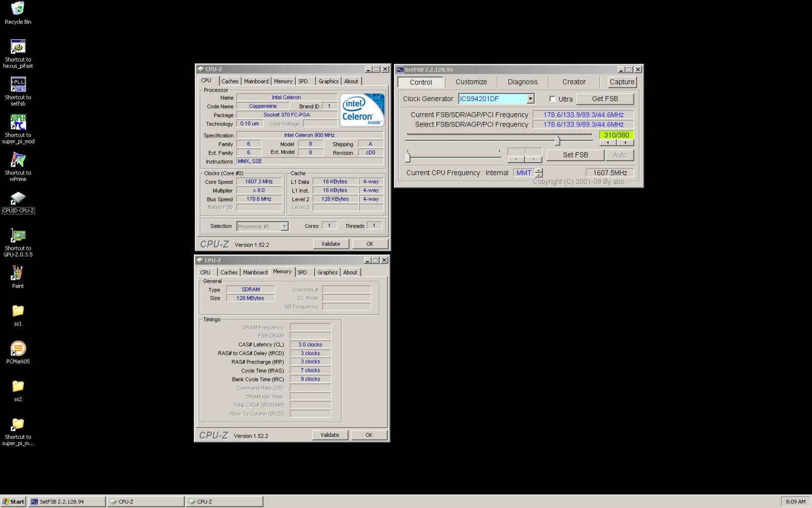Open the Clock Generator dropdown
This screenshot has width=812, height=508.
tap(530, 99)
